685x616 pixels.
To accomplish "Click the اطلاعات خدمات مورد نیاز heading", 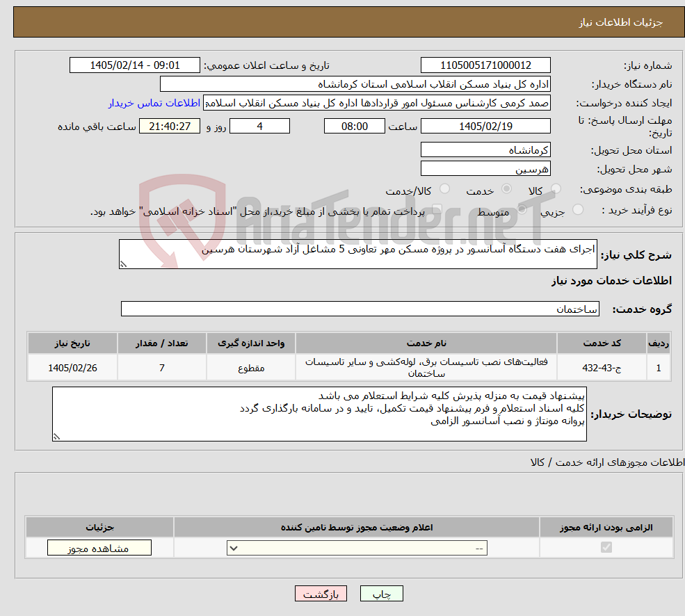I will pyautogui.click(x=611, y=280).
